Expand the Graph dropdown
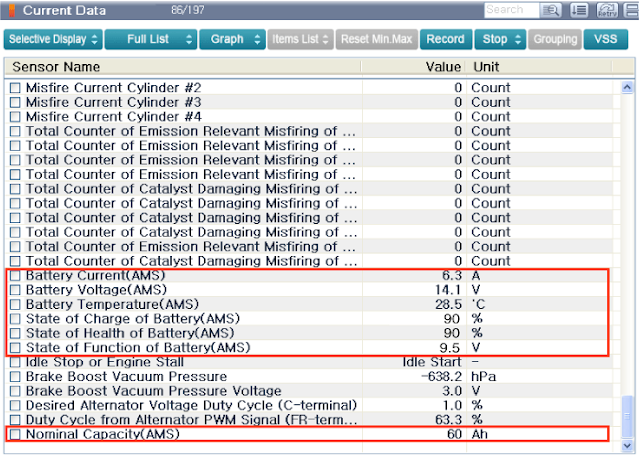Viewport: 640px width, 457px height. pyautogui.click(x=233, y=40)
